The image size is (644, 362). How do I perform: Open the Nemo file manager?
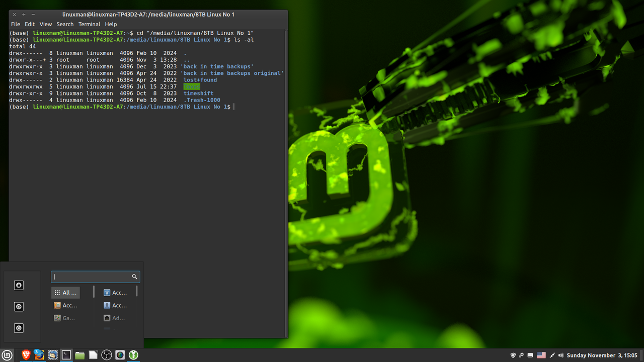click(79, 355)
